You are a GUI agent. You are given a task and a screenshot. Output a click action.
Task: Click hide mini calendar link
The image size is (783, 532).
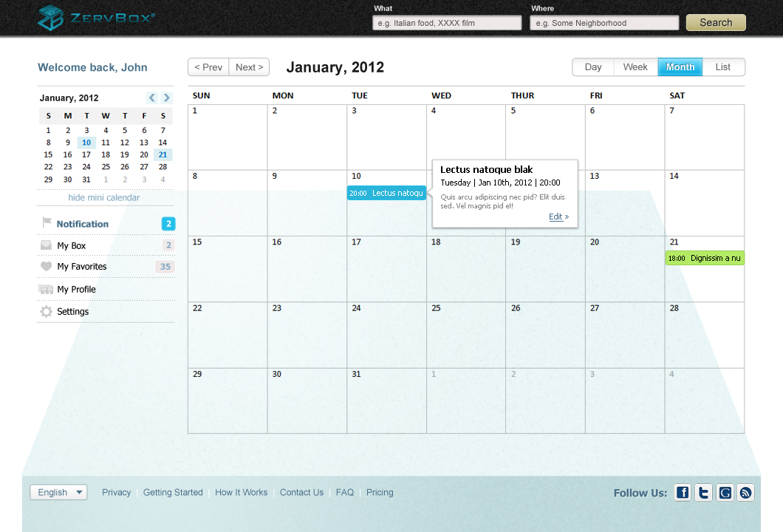(x=104, y=197)
